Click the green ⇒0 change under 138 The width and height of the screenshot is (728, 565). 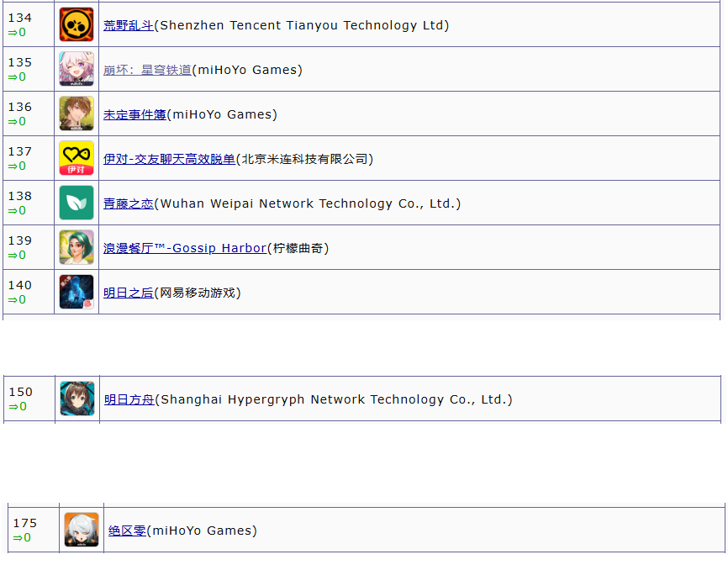point(17,211)
